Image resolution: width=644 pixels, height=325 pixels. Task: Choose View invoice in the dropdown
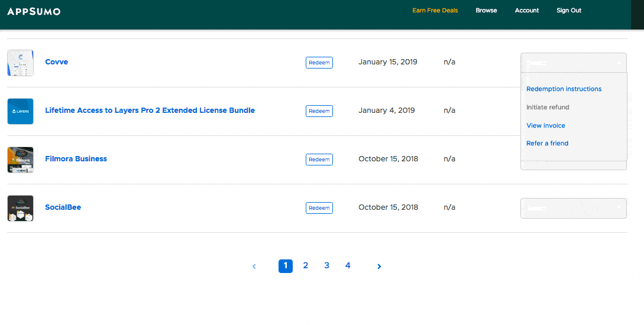[545, 125]
